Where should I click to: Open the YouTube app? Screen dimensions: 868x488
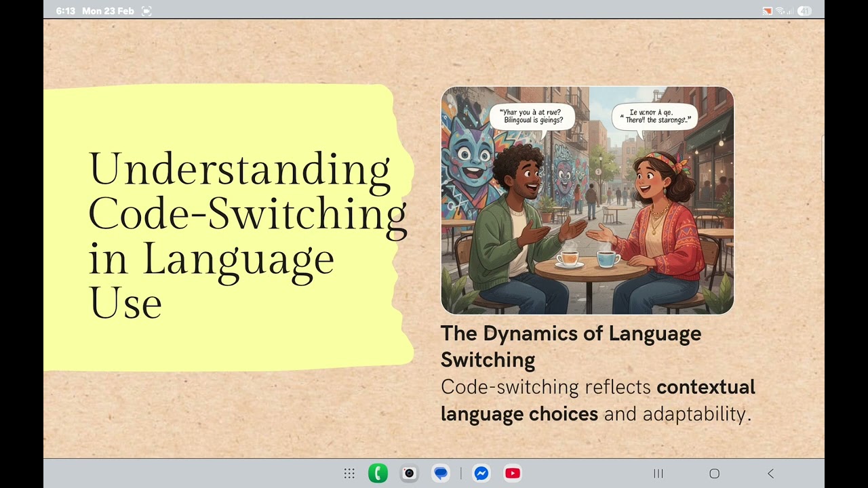(513, 474)
